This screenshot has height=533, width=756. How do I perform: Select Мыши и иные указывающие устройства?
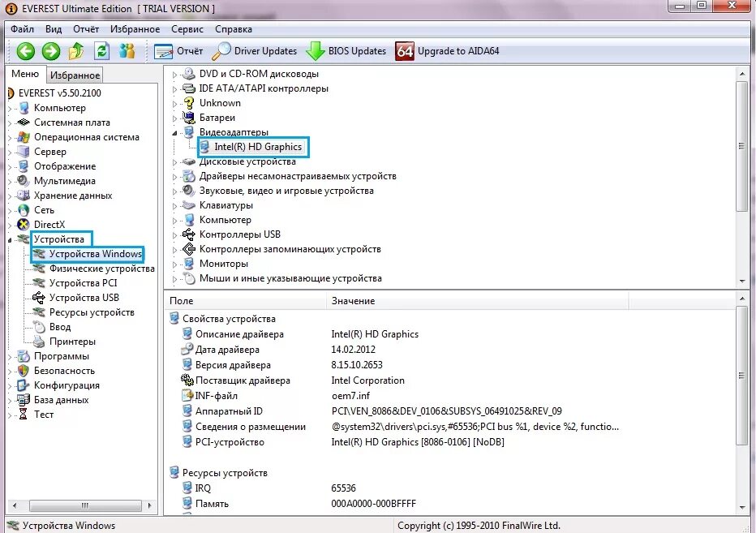(290, 278)
